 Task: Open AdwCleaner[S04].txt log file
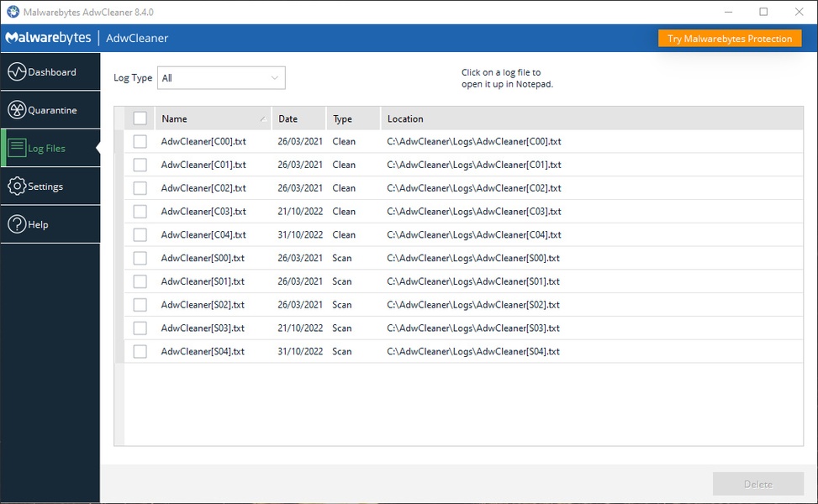click(203, 351)
